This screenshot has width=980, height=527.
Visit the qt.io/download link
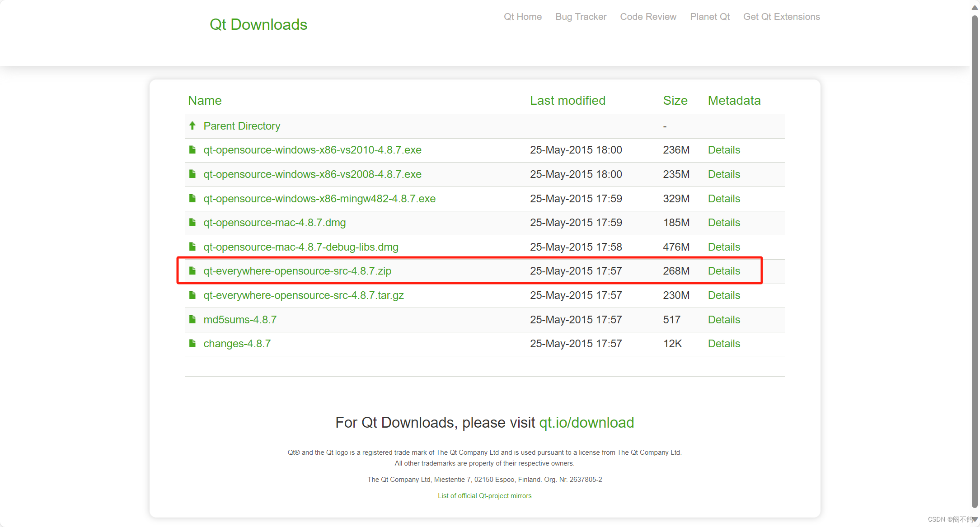(x=586, y=423)
